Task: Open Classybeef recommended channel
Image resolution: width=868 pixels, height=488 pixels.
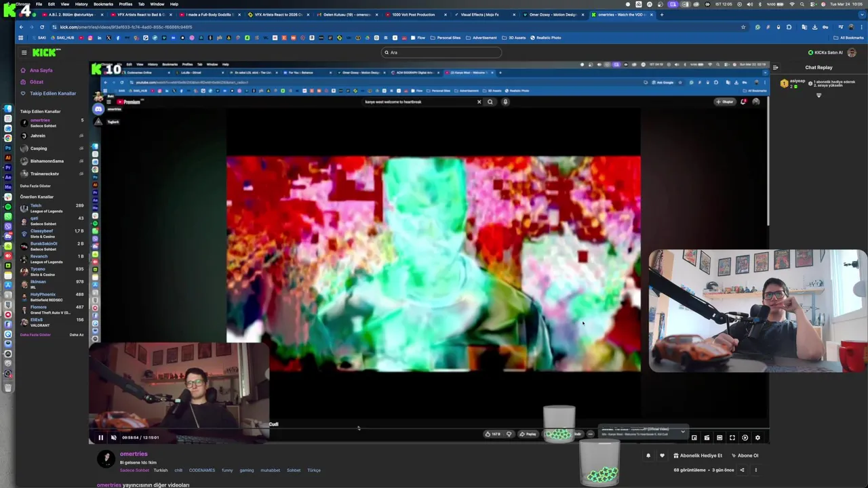Action: point(52,234)
